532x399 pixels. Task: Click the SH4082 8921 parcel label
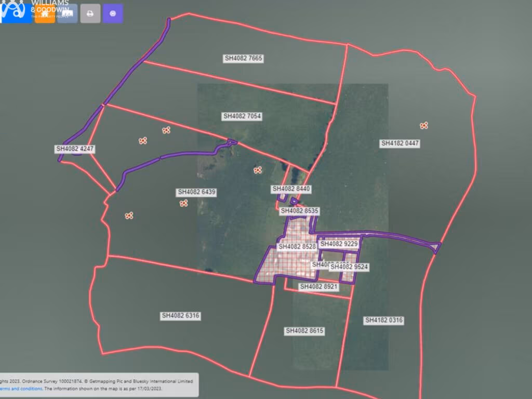[x=319, y=287]
